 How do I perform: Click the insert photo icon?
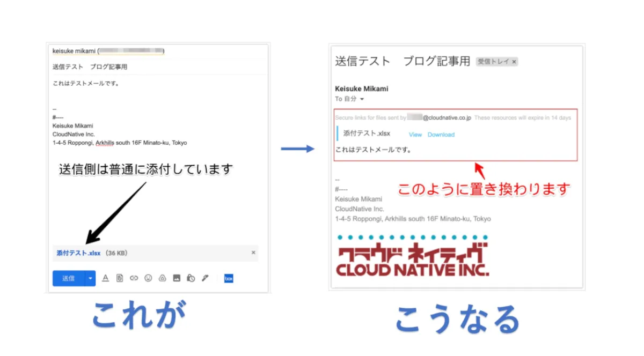(176, 278)
